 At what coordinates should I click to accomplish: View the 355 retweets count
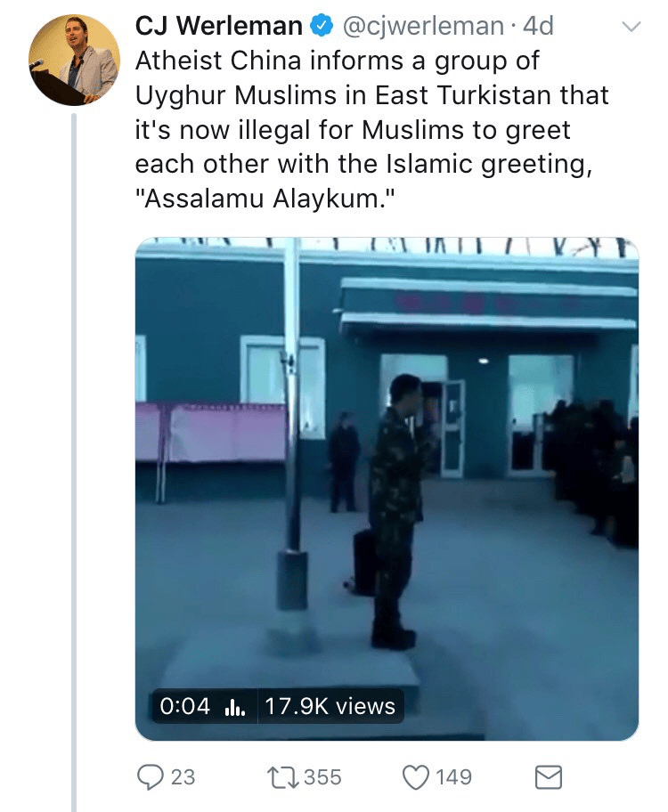tap(322, 777)
